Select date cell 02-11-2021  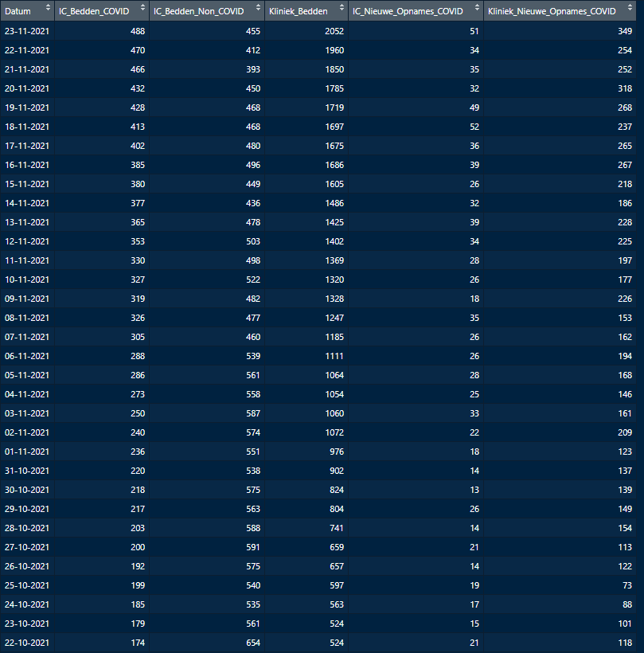tap(26, 432)
